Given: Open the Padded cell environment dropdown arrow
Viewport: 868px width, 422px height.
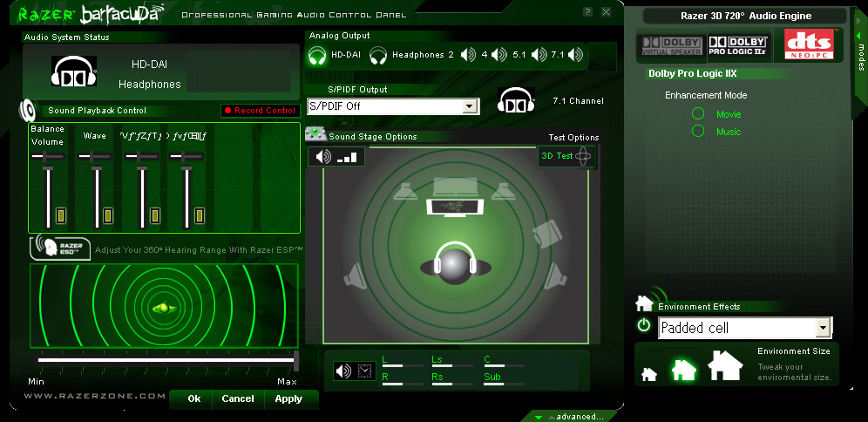Looking at the screenshot, I should [x=824, y=328].
